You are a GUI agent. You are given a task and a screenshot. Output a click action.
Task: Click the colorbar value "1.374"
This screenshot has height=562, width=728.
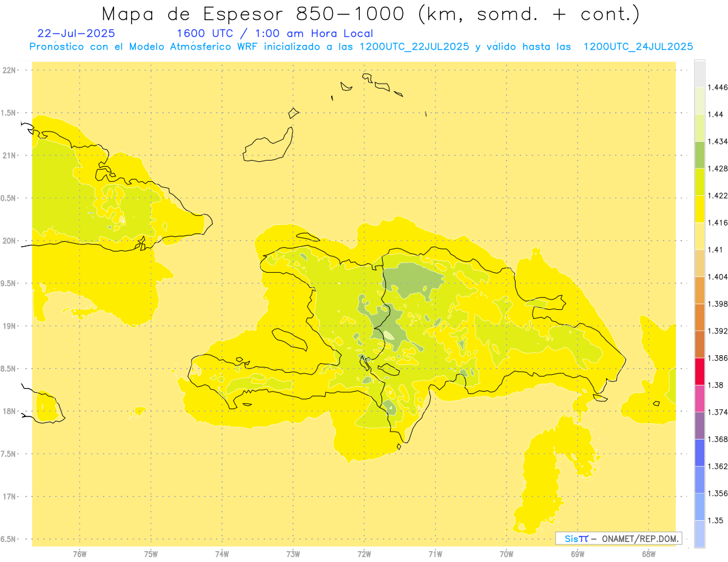point(718,412)
